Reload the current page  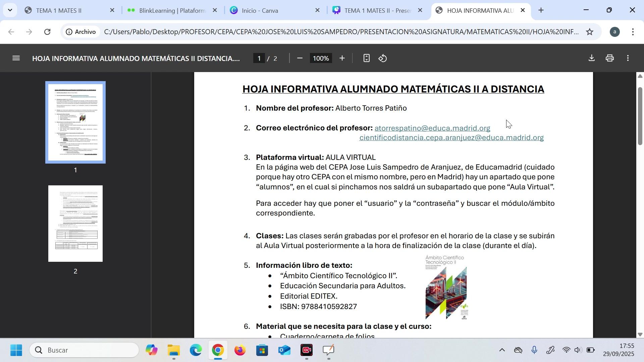47,32
